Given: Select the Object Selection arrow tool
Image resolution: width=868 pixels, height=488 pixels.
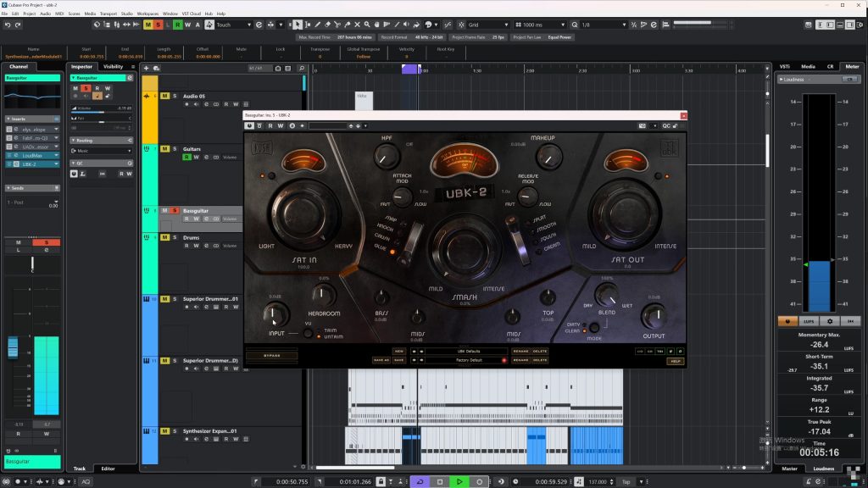Looking at the screenshot, I should click(298, 25).
